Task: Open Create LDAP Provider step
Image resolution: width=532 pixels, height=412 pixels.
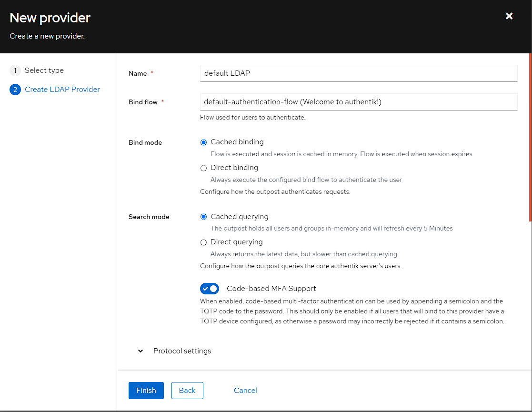Action: click(x=62, y=90)
